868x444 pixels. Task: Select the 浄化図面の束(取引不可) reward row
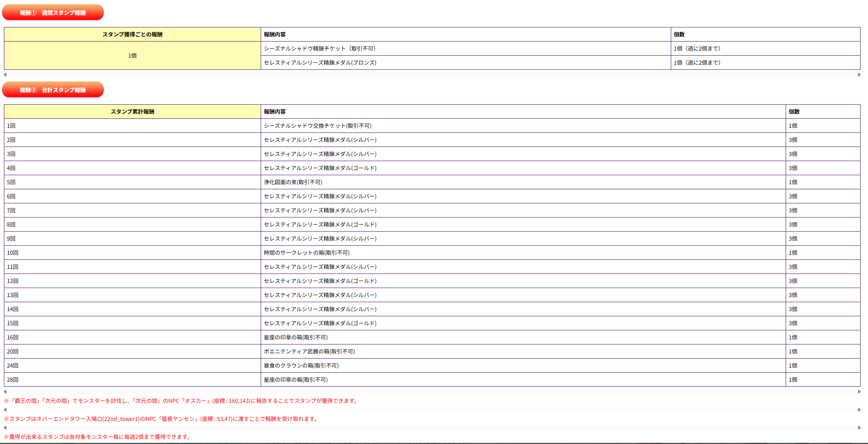click(293, 182)
